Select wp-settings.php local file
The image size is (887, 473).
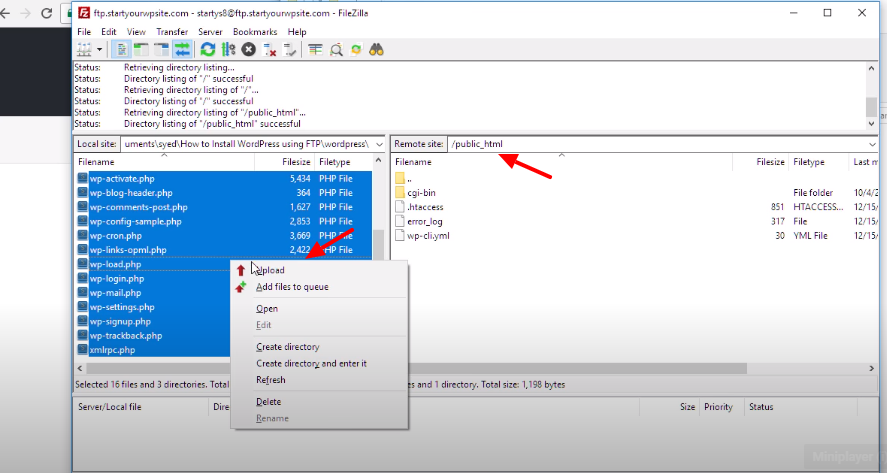(122, 307)
